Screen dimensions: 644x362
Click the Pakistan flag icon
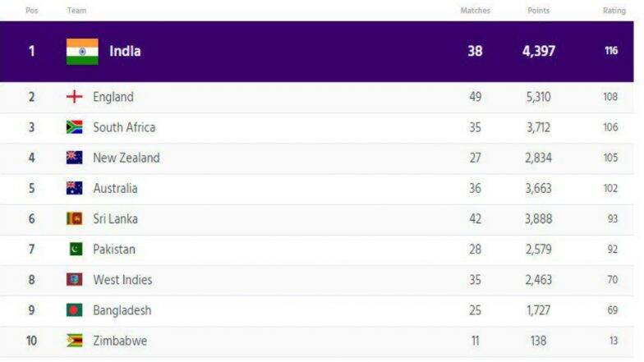[76, 250]
